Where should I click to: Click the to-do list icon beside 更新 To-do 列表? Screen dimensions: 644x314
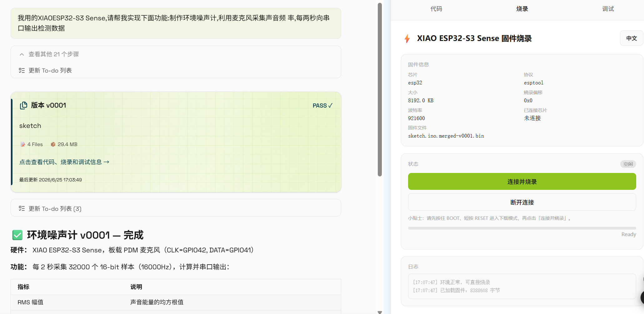(22, 71)
